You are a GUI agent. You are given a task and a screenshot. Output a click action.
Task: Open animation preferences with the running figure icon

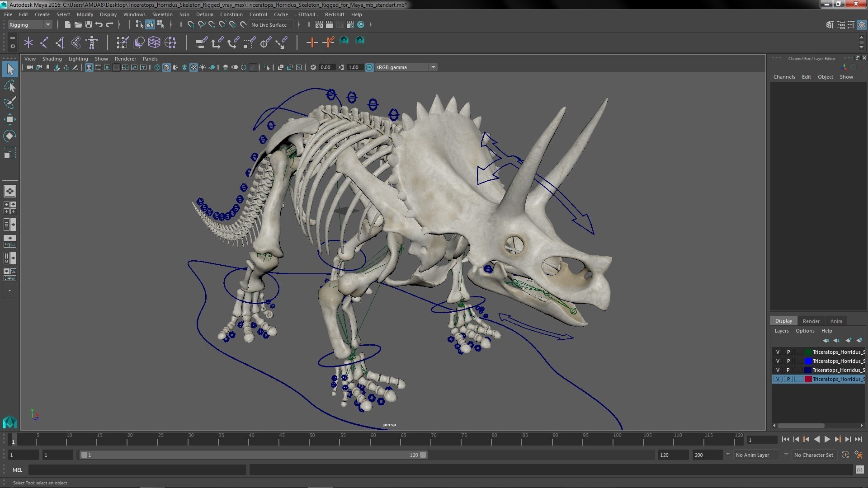(858, 455)
